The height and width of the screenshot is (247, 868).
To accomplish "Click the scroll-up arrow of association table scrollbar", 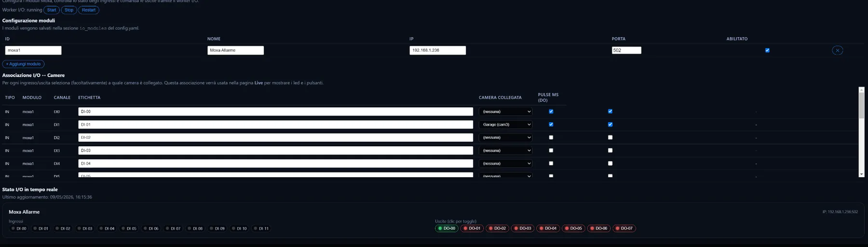I will (862, 90).
